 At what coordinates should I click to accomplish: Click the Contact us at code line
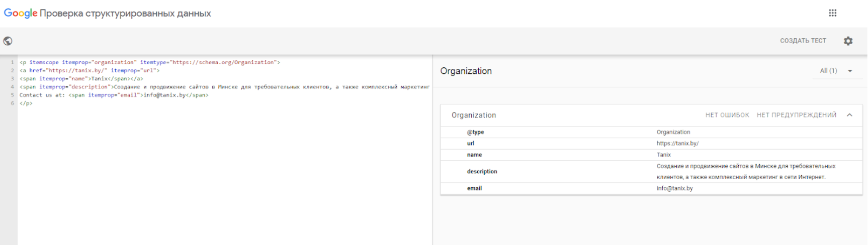(x=114, y=95)
